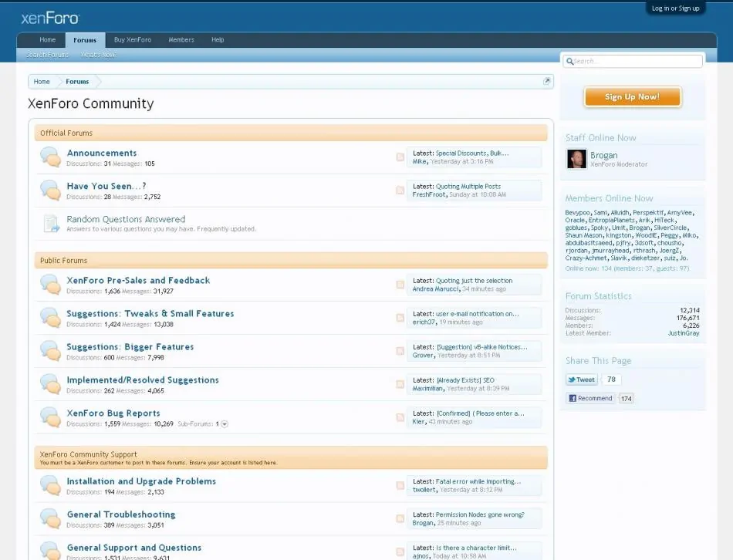This screenshot has height=560, width=733.
Task: Open the Buy XenForo tab
Action: (x=133, y=40)
